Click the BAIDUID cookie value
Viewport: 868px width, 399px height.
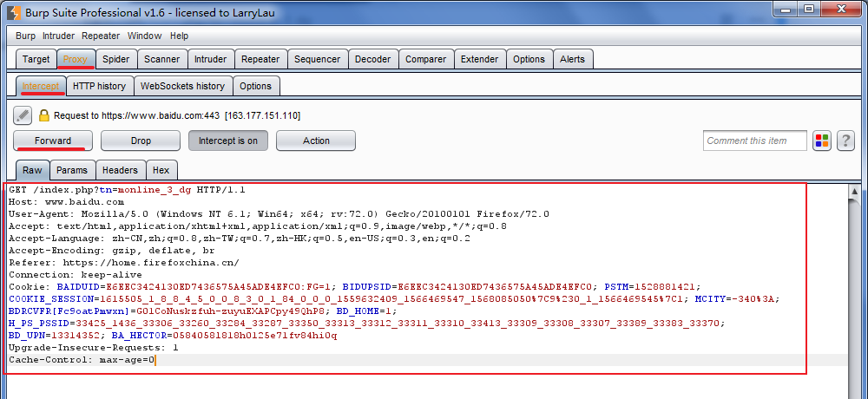coord(218,287)
